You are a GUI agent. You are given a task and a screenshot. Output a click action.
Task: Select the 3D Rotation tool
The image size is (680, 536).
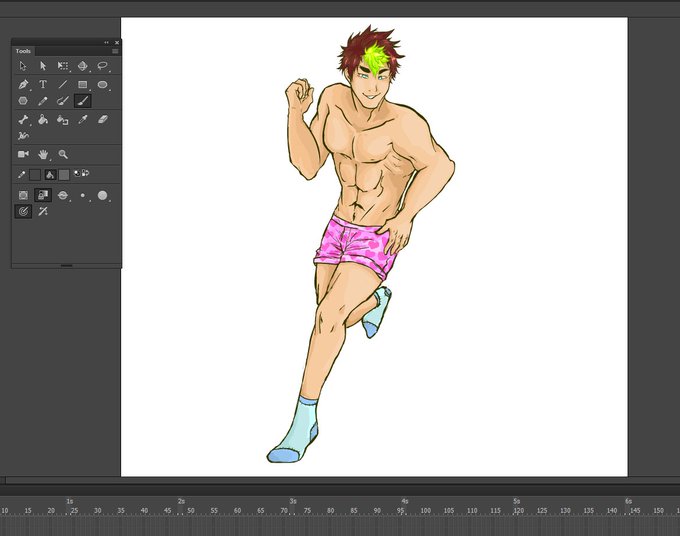click(82, 66)
